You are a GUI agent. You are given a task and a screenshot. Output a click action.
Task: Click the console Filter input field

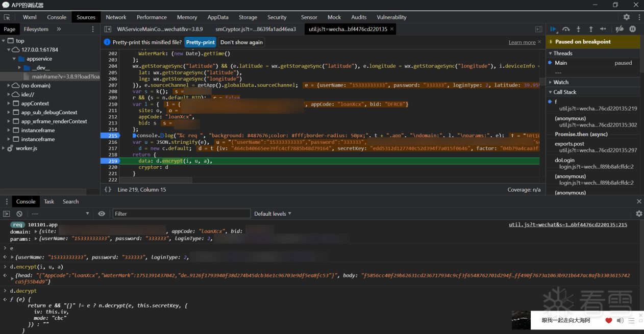point(181,214)
